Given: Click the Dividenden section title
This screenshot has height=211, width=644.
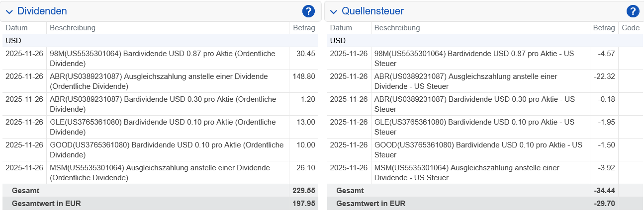Looking at the screenshot, I should [42, 11].
